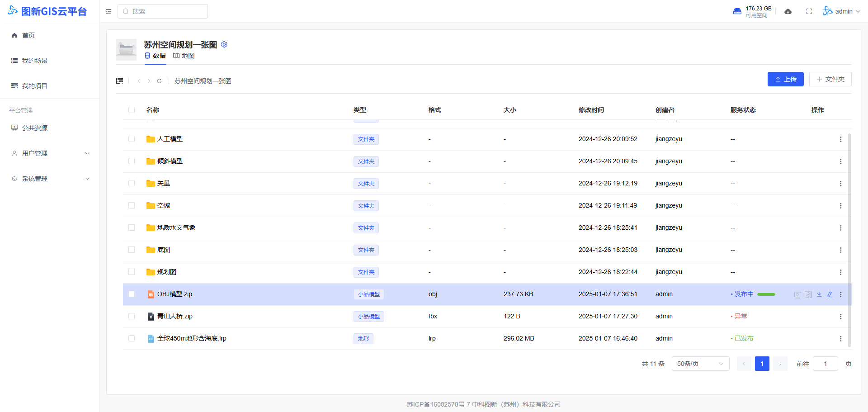
Task: Click the download icon in OBJ模型.zip row
Action: tap(819, 294)
